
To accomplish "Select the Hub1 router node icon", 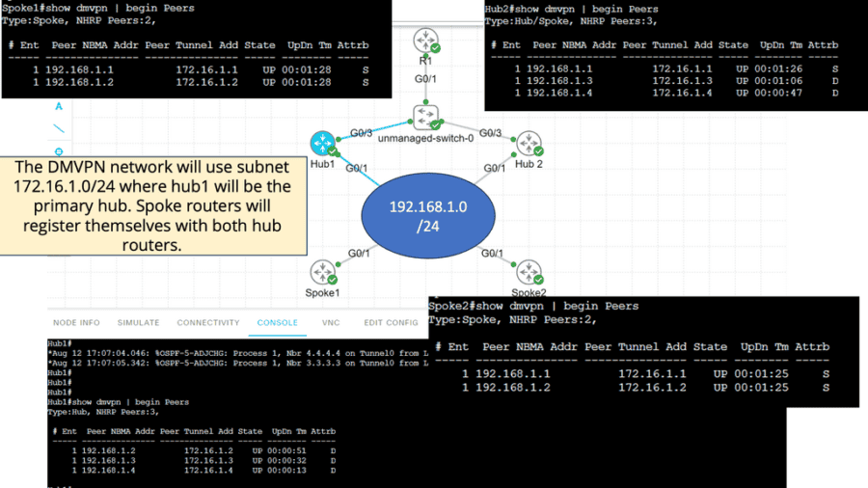I will tap(323, 144).
